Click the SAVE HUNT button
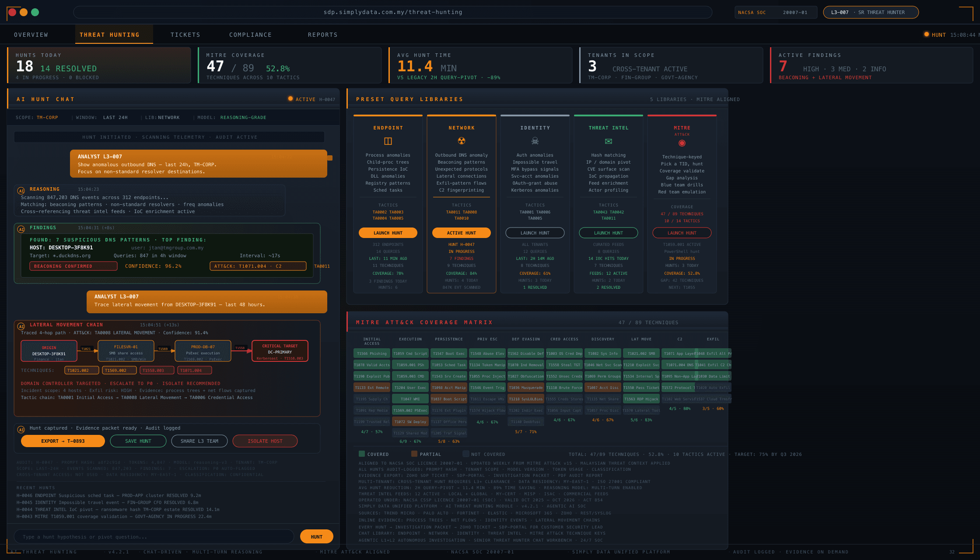Viewport: 980px width, 560px height. pyautogui.click(x=138, y=441)
